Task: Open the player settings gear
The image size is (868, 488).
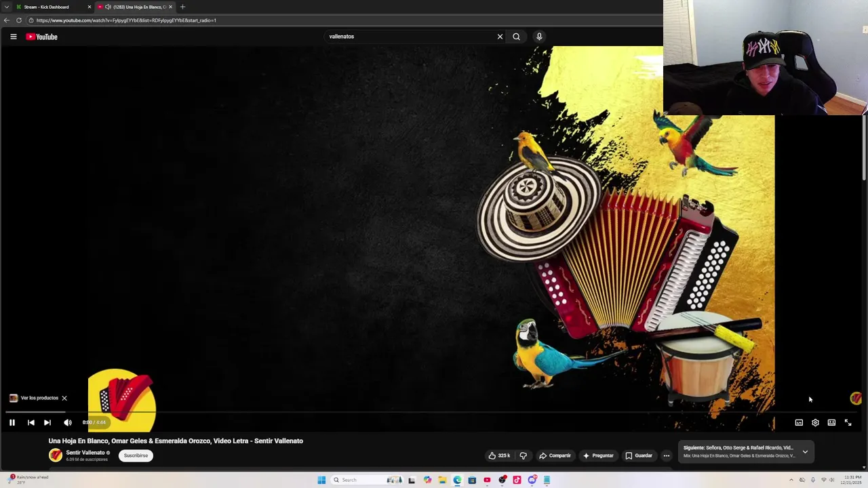Action: pos(815,422)
